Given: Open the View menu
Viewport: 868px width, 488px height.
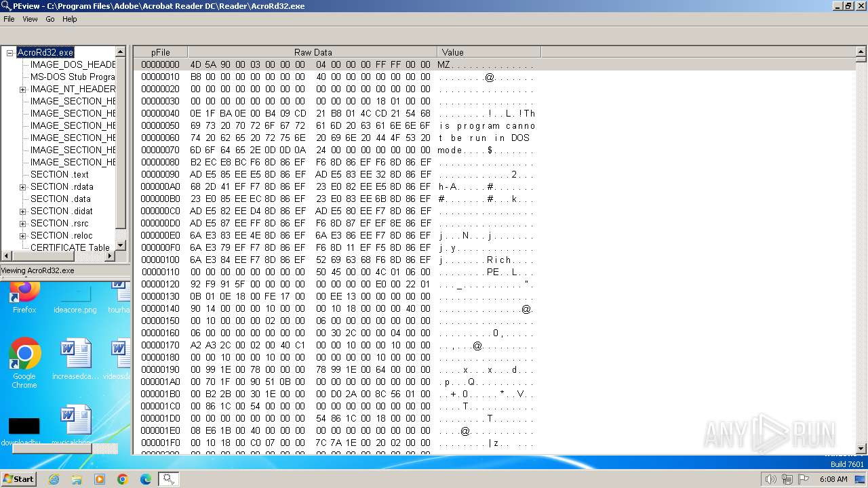Looking at the screenshot, I should point(30,19).
